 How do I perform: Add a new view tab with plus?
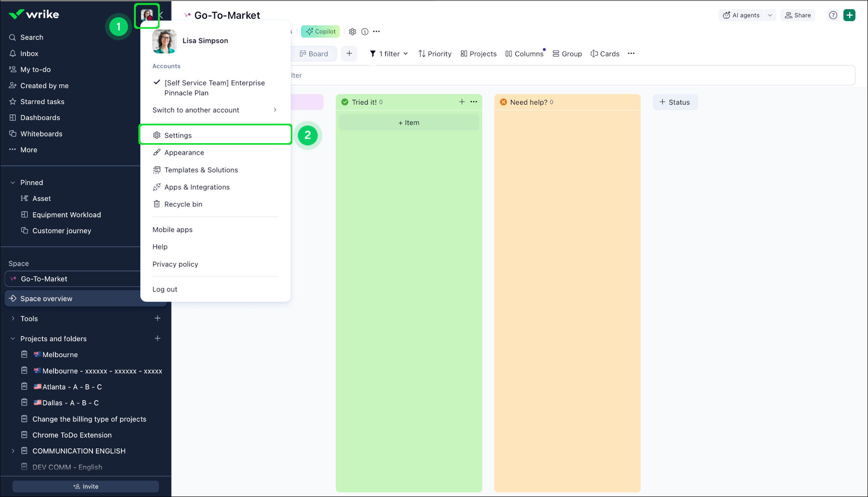[349, 54]
